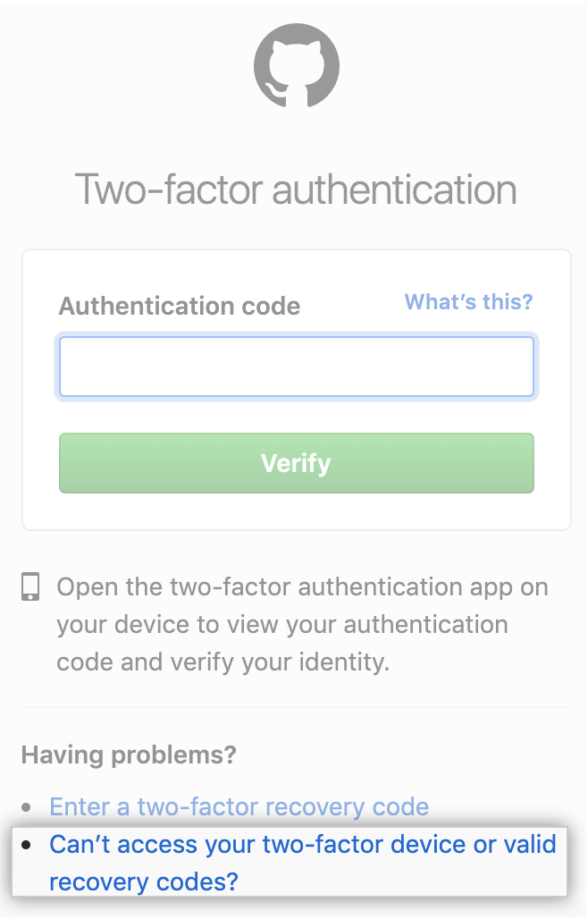Focus the Authentication code input field

click(297, 367)
